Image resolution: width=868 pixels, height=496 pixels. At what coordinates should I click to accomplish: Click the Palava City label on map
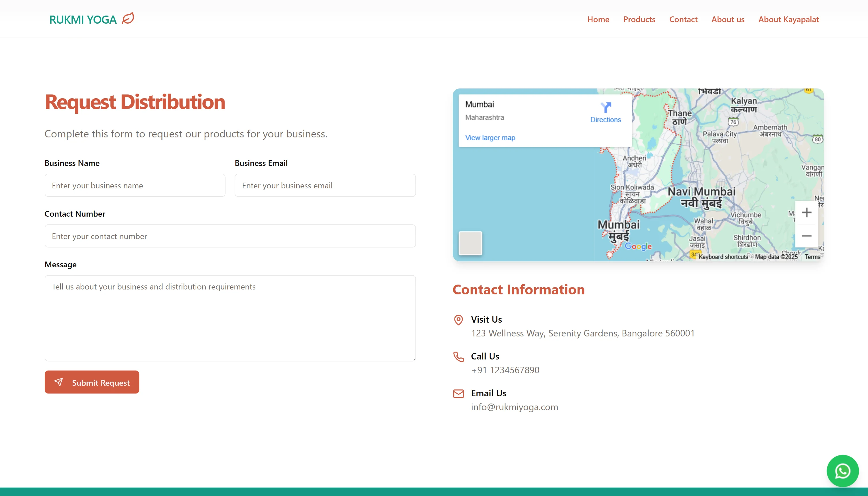pos(720,137)
